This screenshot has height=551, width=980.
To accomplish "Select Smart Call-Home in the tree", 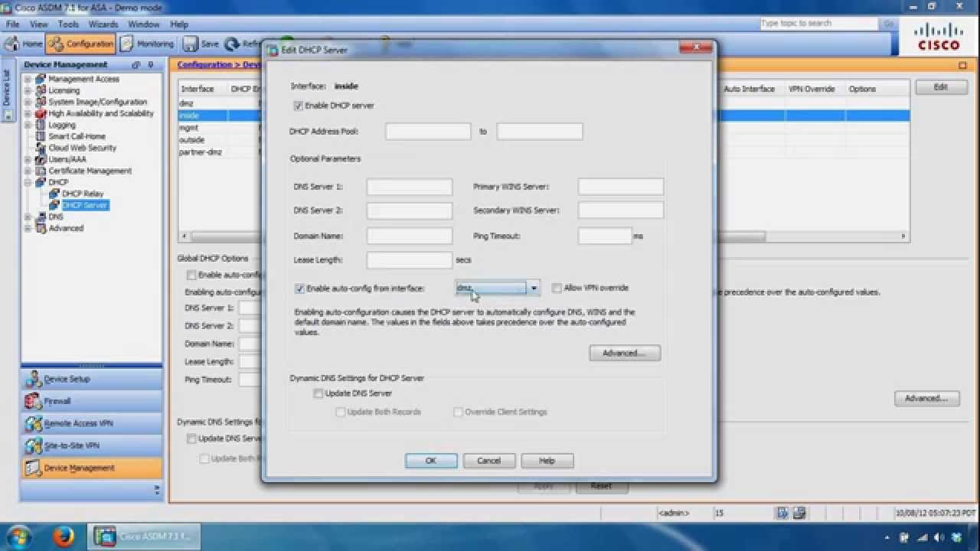I will pyautogui.click(x=77, y=136).
